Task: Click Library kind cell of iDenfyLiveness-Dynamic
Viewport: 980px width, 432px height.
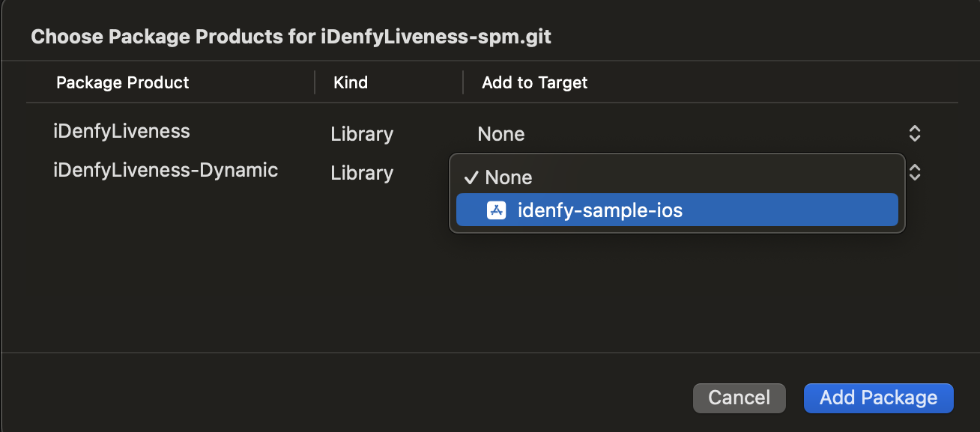Action: (362, 173)
